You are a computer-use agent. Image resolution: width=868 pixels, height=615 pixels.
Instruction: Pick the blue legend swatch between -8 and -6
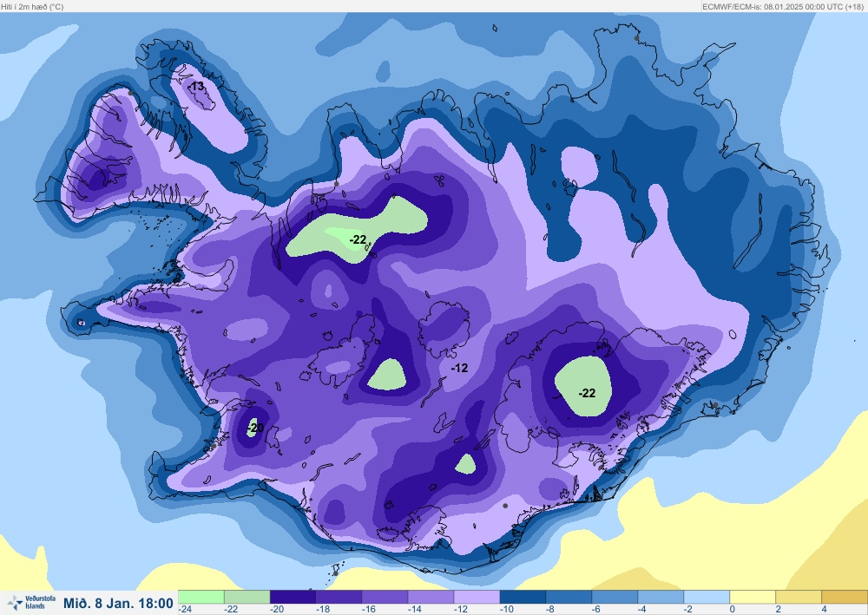[569, 597]
